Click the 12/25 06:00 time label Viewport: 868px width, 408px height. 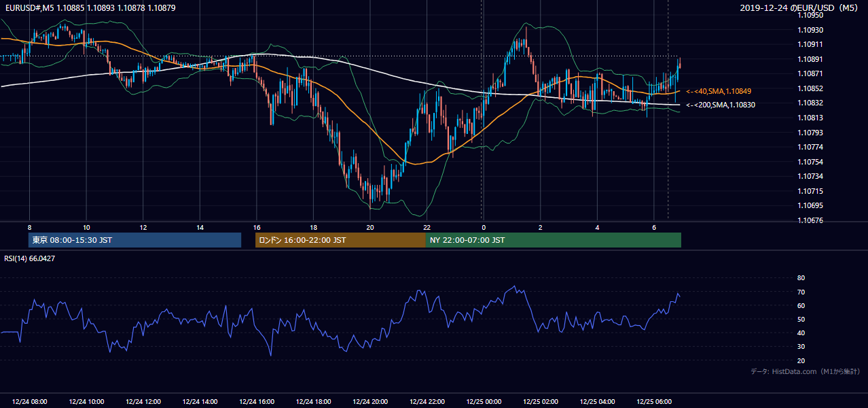click(653, 402)
